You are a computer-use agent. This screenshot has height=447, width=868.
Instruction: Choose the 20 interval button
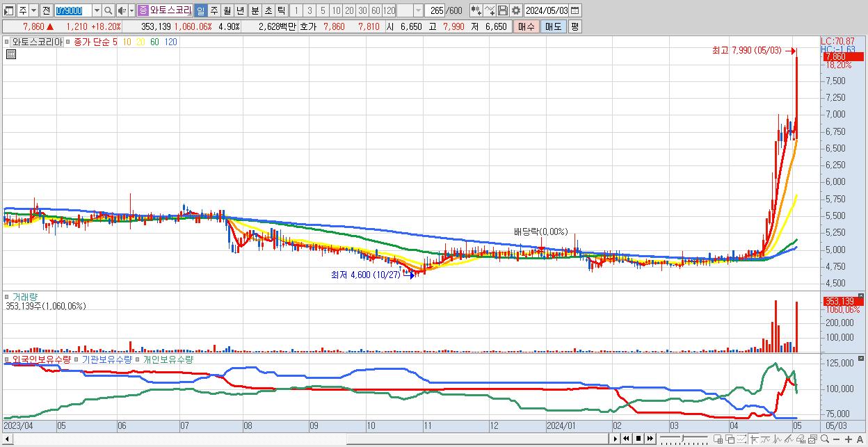[349, 10]
